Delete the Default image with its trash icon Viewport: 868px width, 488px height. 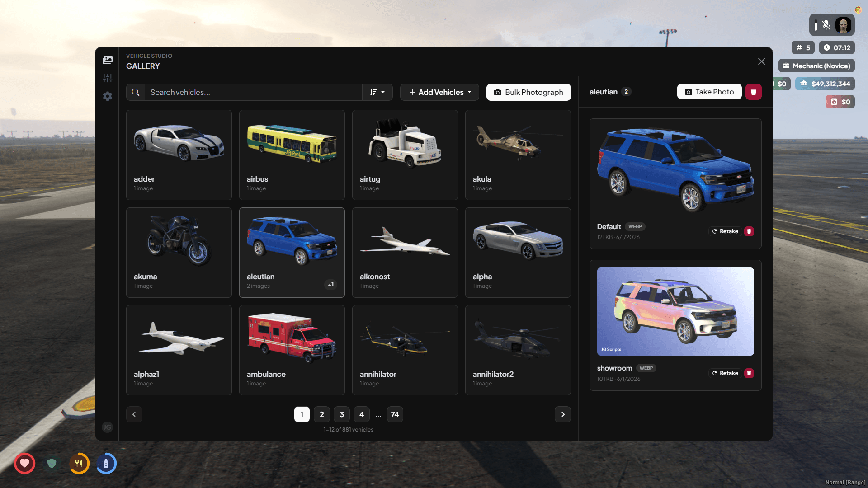(x=749, y=231)
